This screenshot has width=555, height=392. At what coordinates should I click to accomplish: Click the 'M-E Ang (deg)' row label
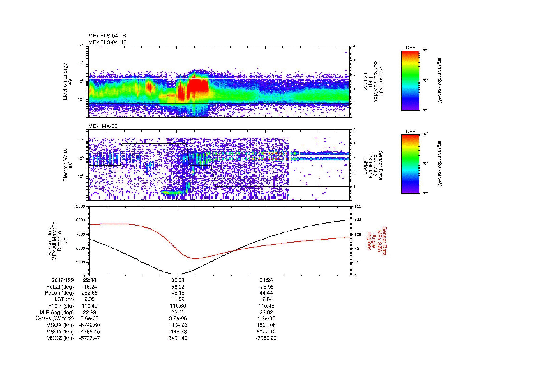(57, 312)
